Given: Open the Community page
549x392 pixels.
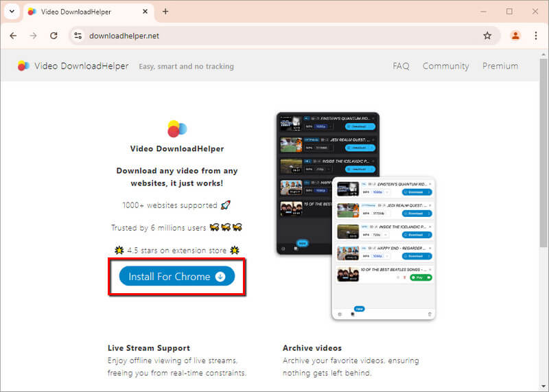Looking at the screenshot, I should click(445, 66).
